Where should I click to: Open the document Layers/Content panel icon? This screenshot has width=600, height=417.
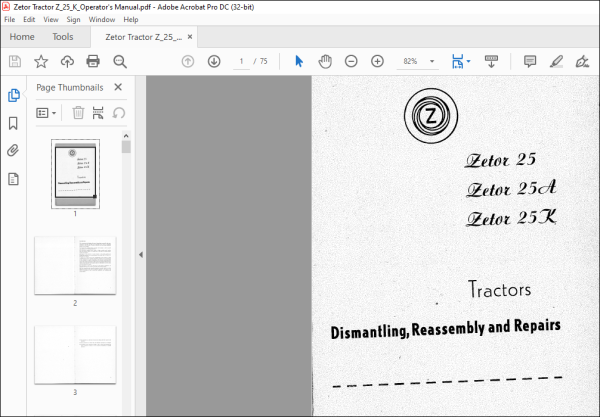13,179
